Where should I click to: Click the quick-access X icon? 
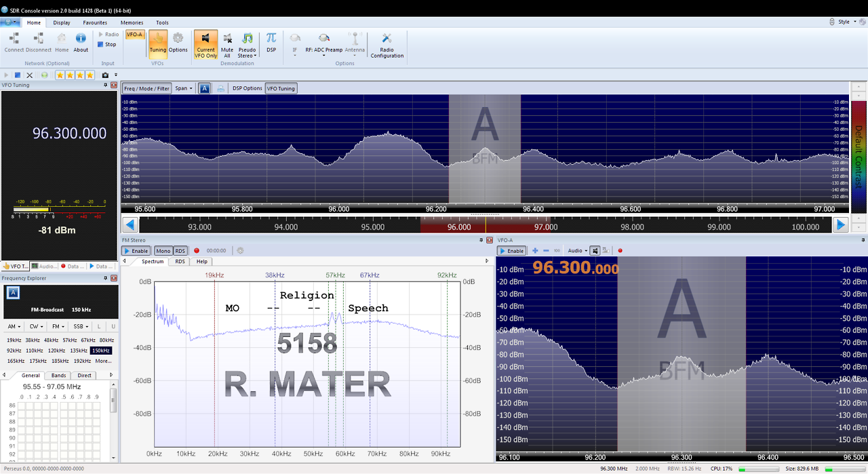coord(30,75)
